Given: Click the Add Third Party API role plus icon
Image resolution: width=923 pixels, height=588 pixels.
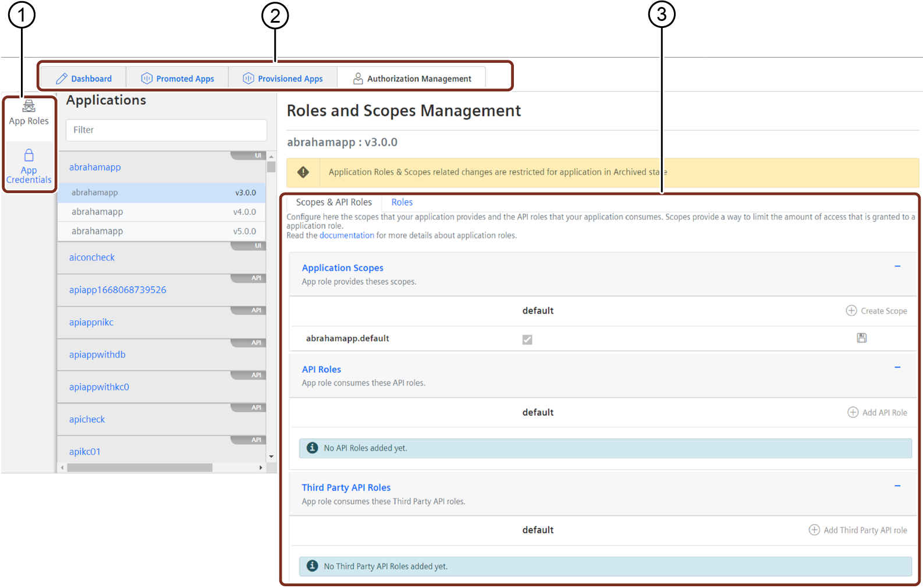Looking at the screenshot, I should [815, 530].
